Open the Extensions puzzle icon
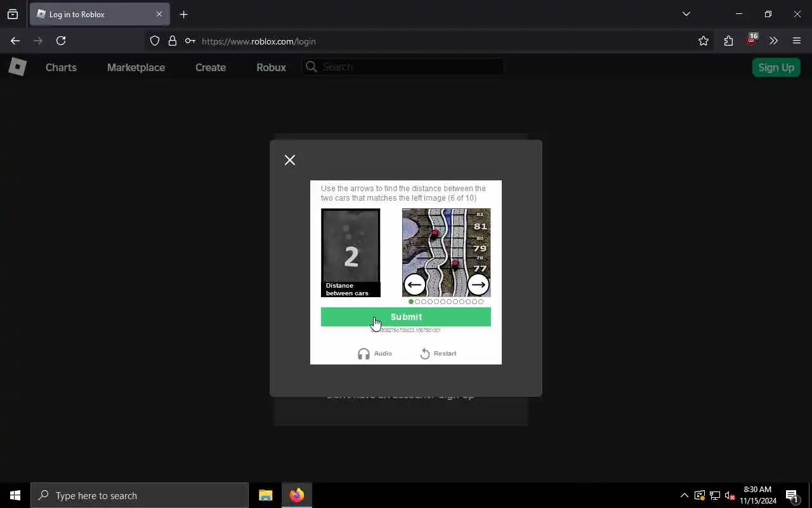This screenshot has height=508, width=812. click(x=728, y=41)
